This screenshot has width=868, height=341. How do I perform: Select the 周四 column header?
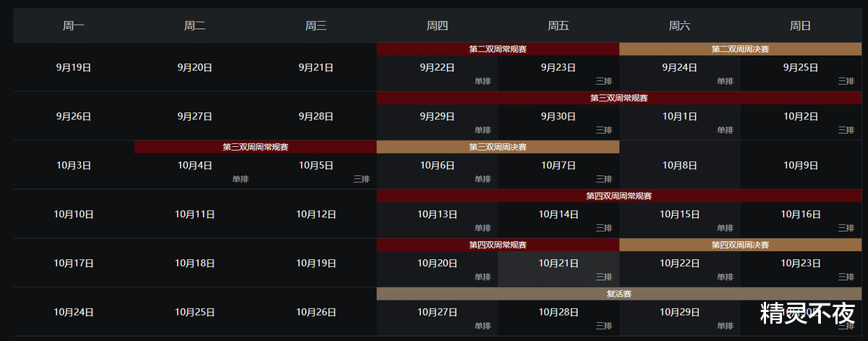pyautogui.click(x=437, y=26)
